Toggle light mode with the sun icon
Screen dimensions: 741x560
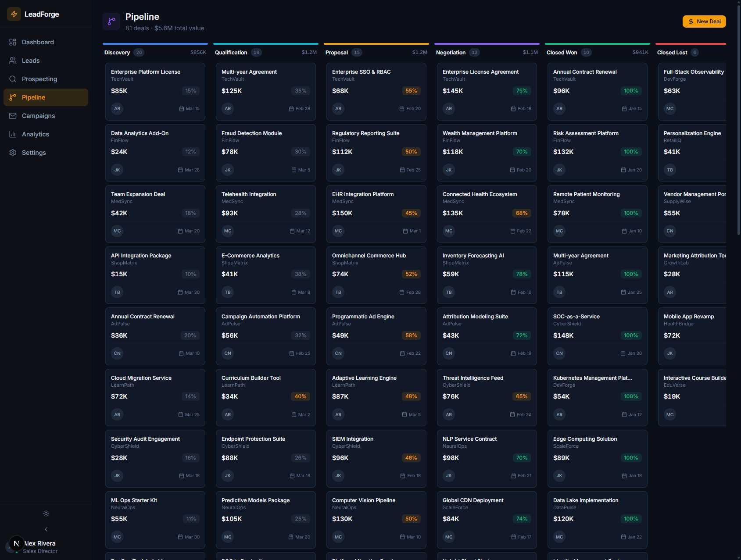click(x=46, y=514)
